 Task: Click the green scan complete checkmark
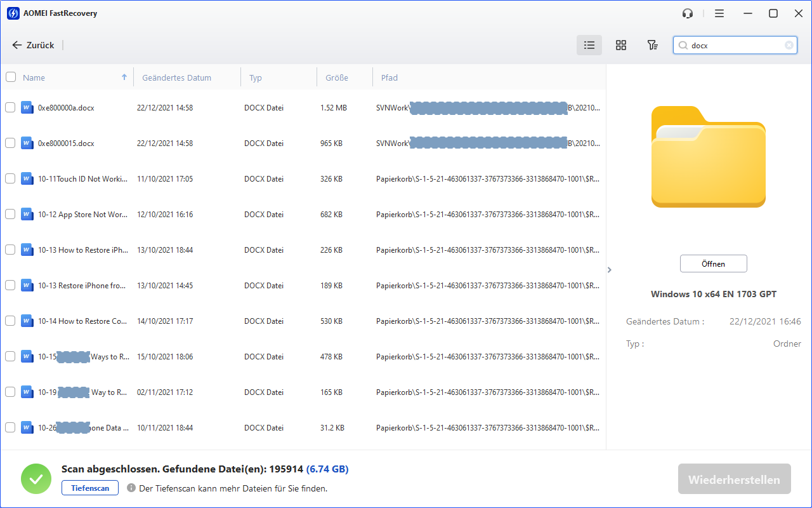tap(36, 479)
